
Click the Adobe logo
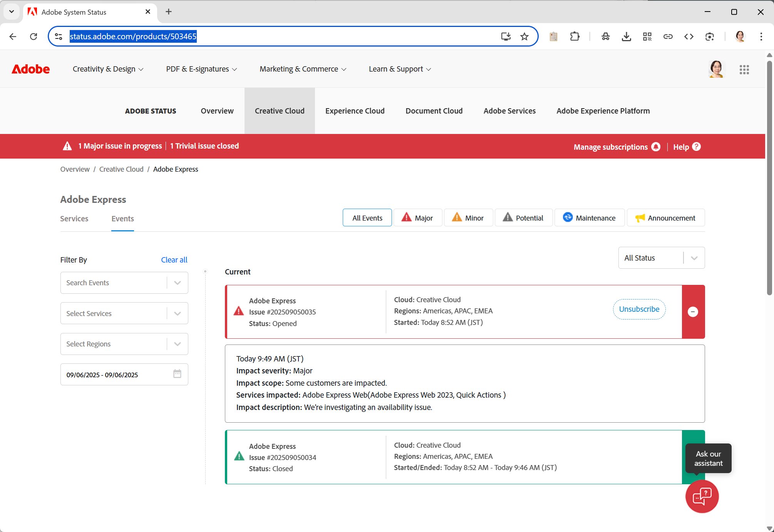point(31,69)
